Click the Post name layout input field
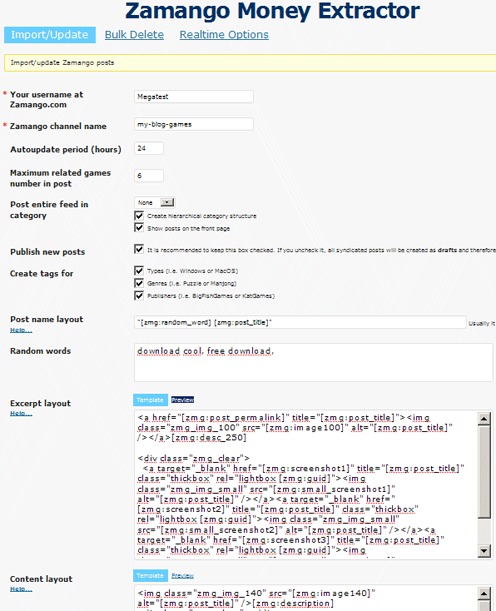This screenshot has height=611, width=496. click(300, 322)
